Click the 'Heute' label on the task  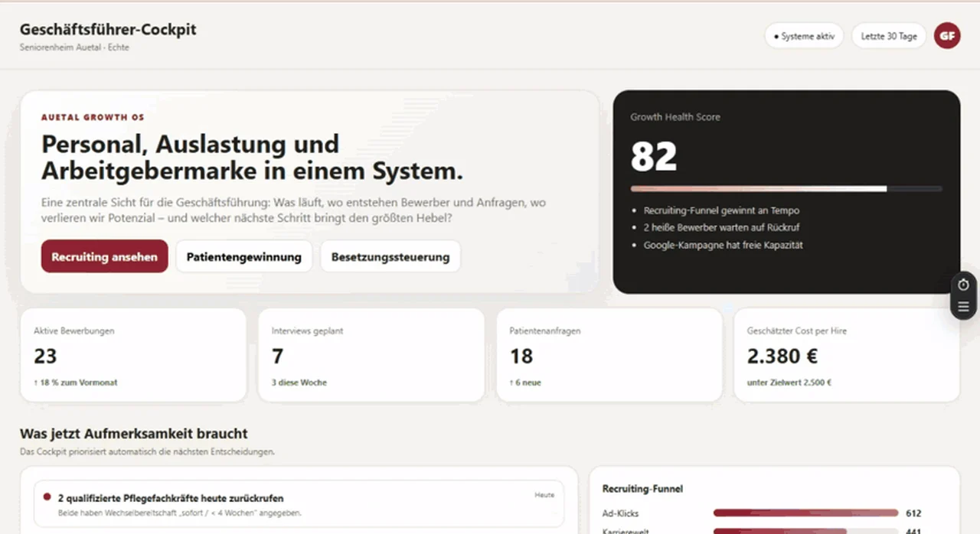click(544, 495)
